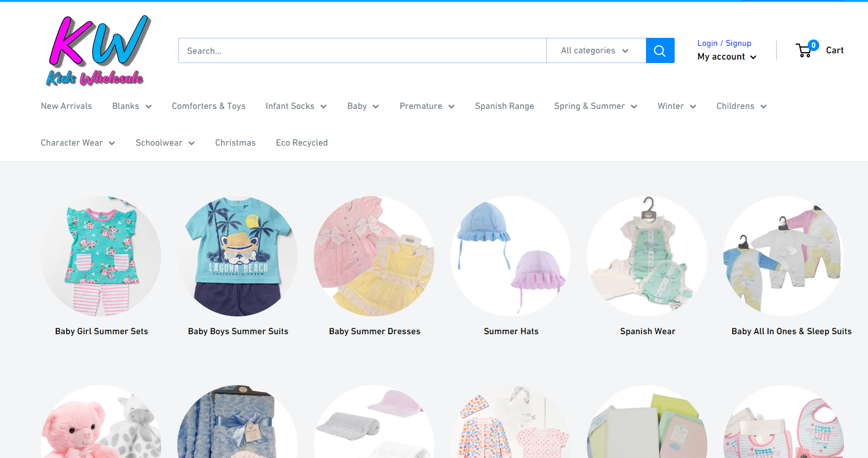The image size is (868, 458).
Task: Select the Spanish Wear image
Action: pyautogui.click(x=647, y=256)
